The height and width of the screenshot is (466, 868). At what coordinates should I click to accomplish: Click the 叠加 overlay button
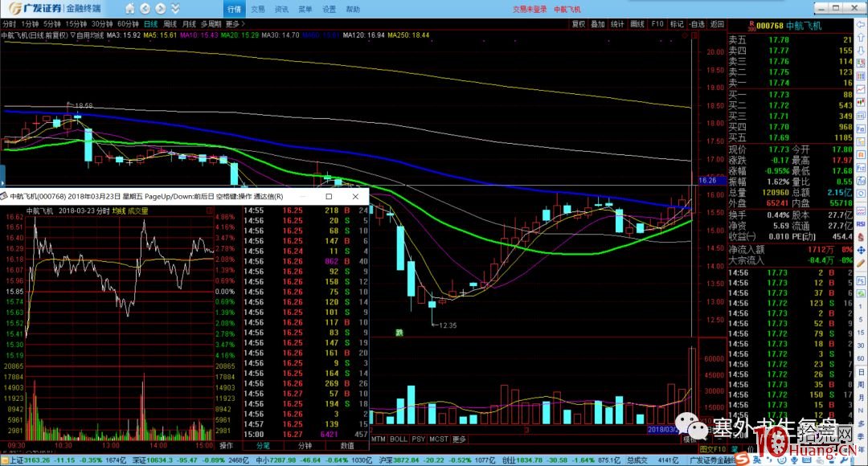click(x=598, y=24)
